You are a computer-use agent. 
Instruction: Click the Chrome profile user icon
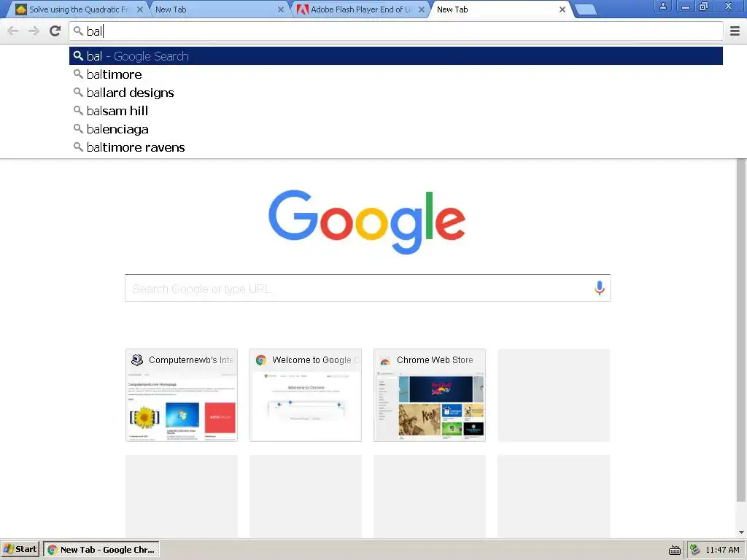coord(662,6)
